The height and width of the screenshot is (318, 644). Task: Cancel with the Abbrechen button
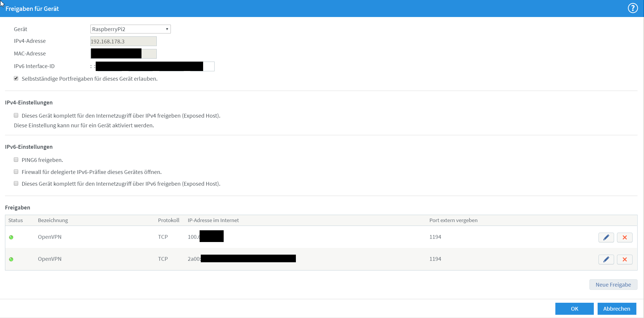(616, 309)
